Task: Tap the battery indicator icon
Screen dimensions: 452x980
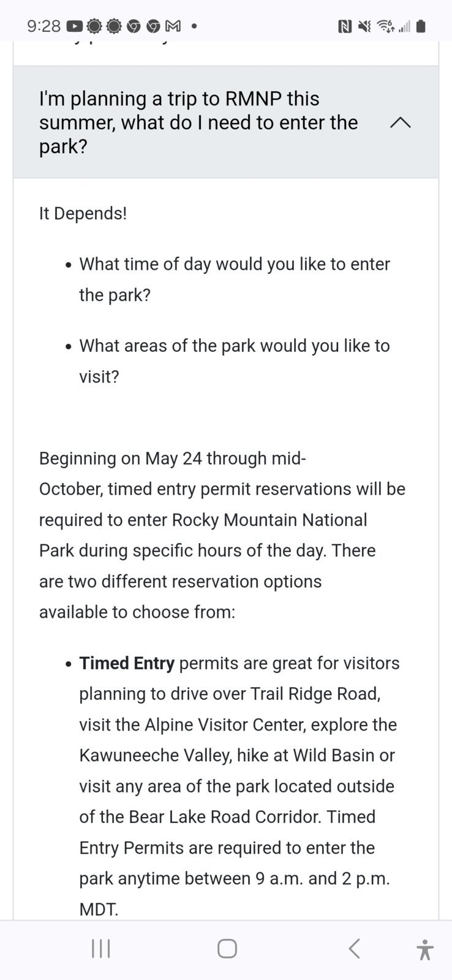Action: point(421,26)
